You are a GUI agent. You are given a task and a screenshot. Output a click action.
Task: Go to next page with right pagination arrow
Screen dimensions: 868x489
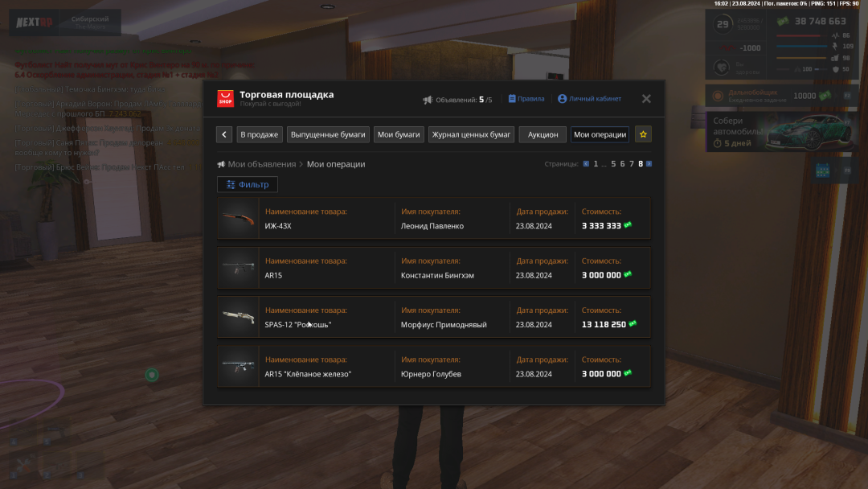click(649, 164)
